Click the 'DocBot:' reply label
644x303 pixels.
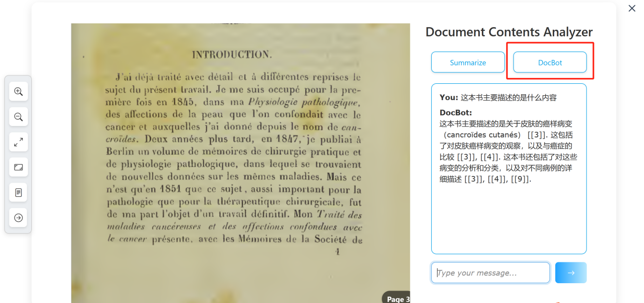[456, 113]
